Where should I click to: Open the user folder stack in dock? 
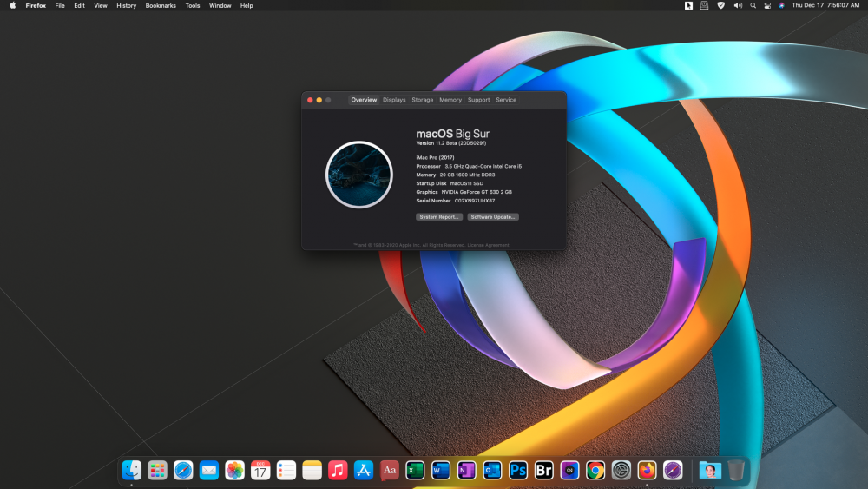click(710, 470)
